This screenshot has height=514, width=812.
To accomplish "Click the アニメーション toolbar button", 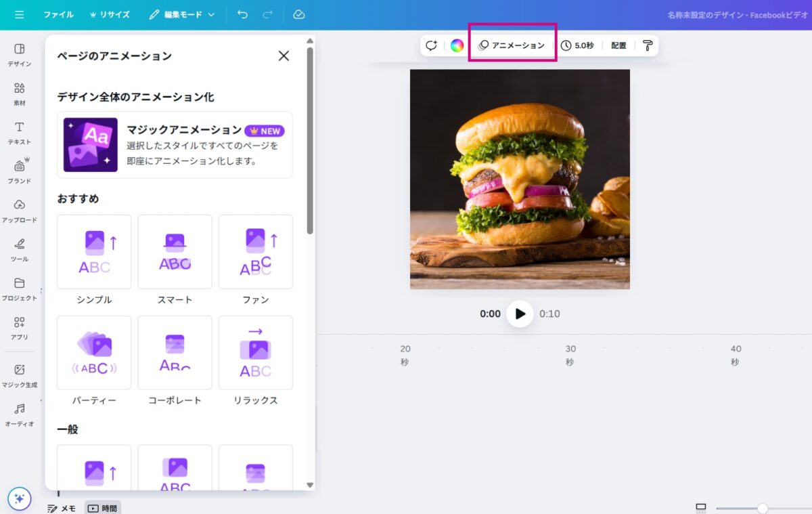I will [x=512, y=45].
